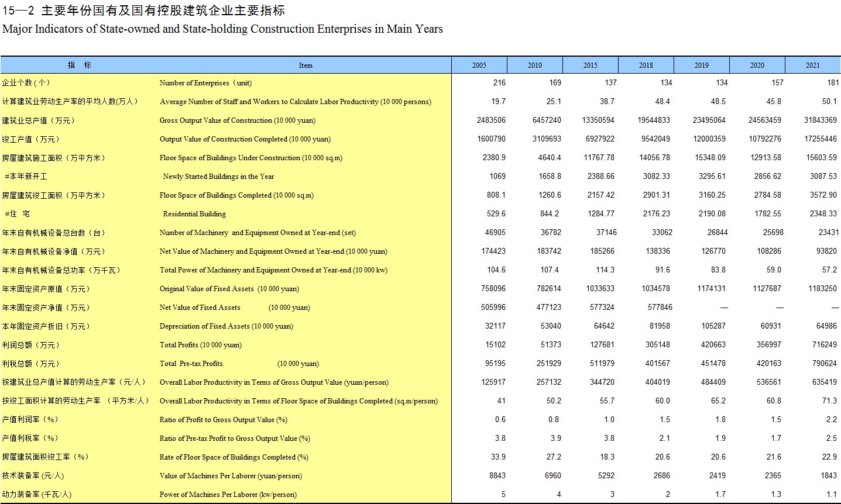Click the 2018 net fixed assets value 577846

(x=660, y=308)
